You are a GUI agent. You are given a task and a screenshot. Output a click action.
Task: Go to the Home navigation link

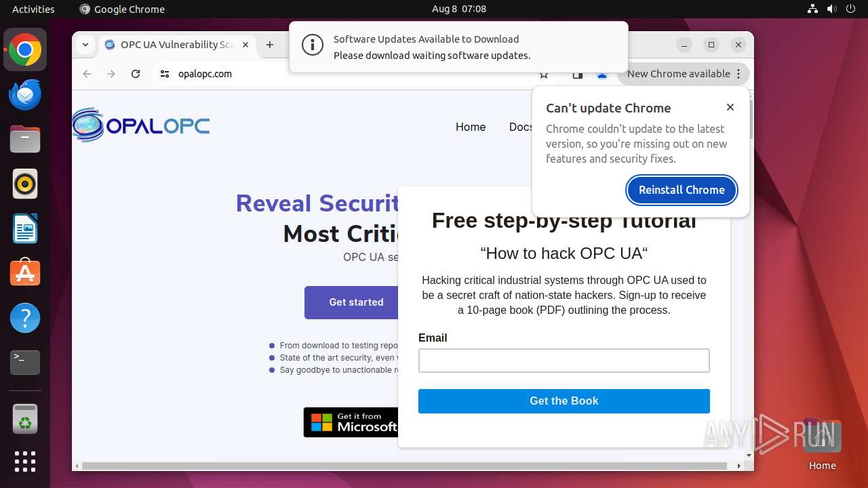coord(471,127)
